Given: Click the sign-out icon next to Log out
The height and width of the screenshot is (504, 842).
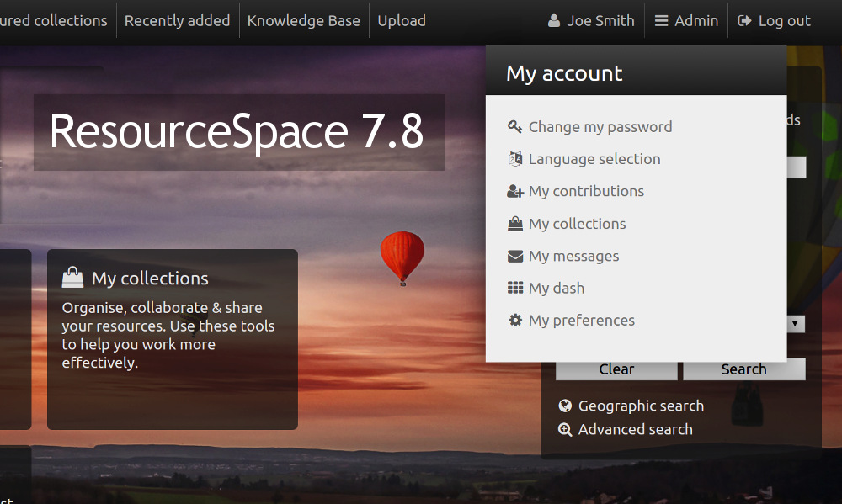Looking at the screenshot, I should click(x=744, y=21).
